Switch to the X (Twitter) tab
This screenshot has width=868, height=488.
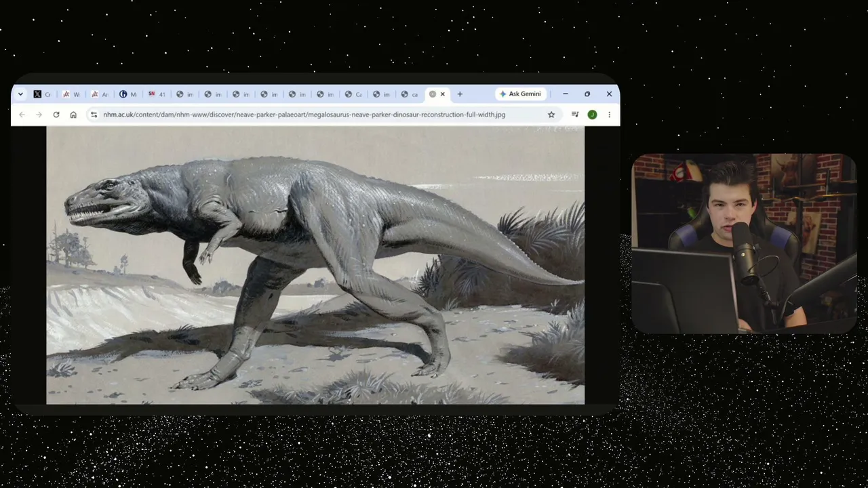pos(42,94)
